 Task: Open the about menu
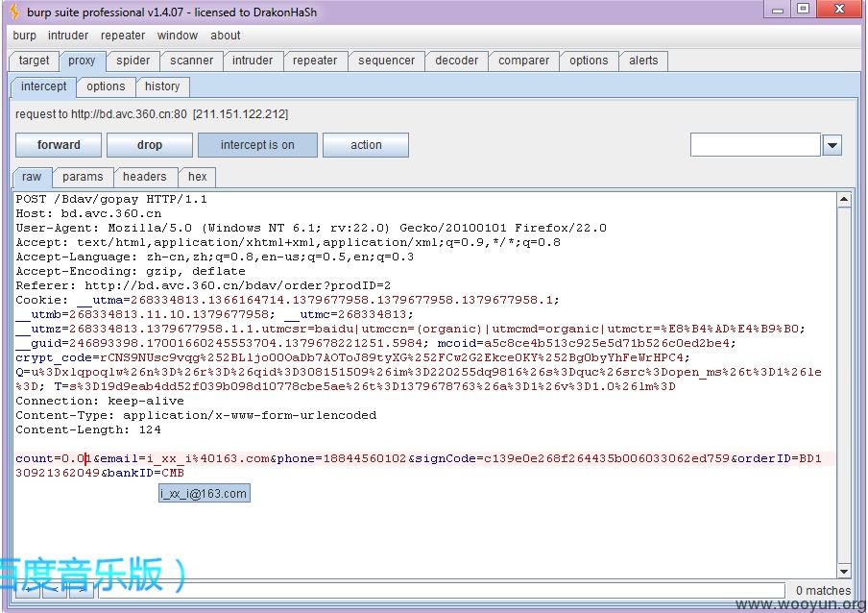226,36
